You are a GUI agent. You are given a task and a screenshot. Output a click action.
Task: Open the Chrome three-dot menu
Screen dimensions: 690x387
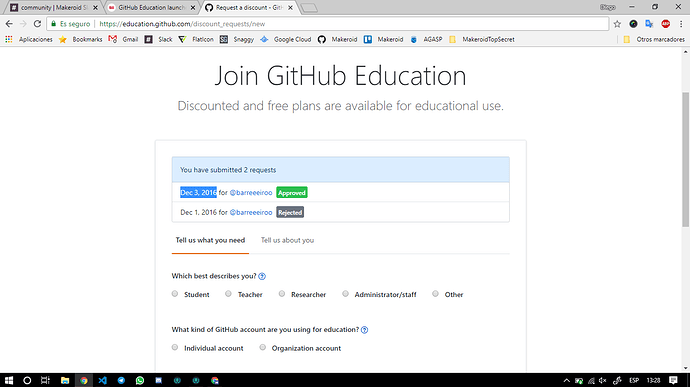(681, 24)
